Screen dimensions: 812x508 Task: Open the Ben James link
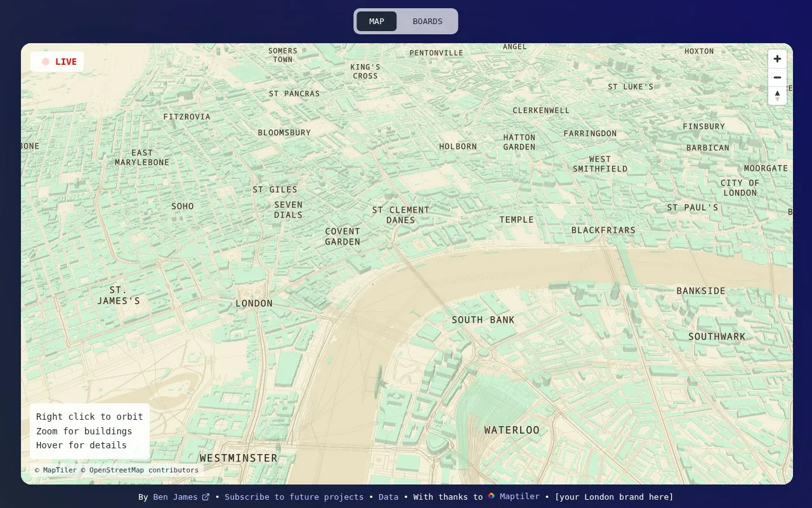175,497
